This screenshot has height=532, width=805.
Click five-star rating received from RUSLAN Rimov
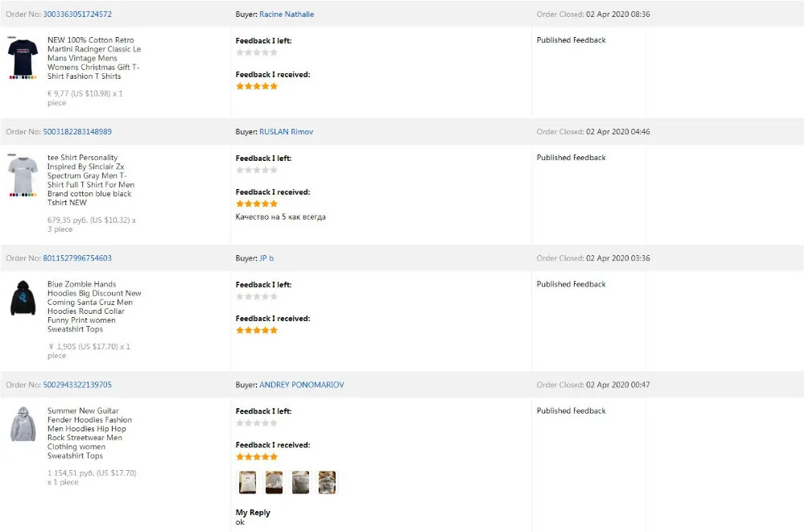(x=256, y=204)
